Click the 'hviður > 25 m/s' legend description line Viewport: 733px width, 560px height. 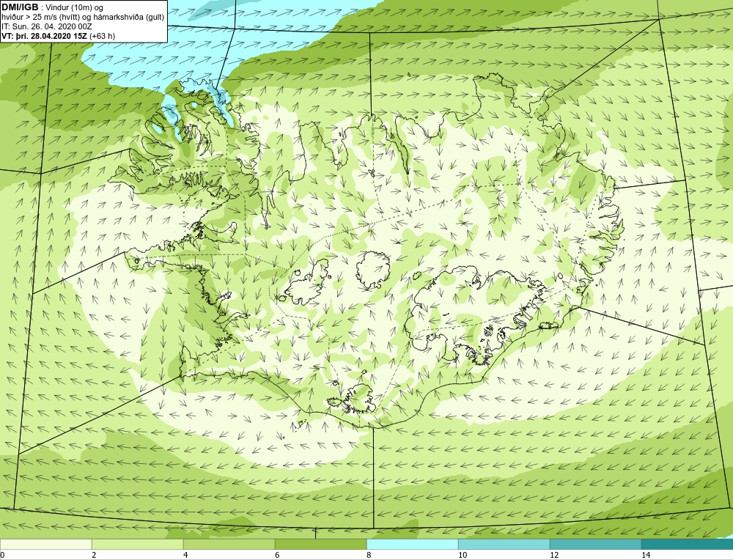pyautogui.click(x=83, y=17)
